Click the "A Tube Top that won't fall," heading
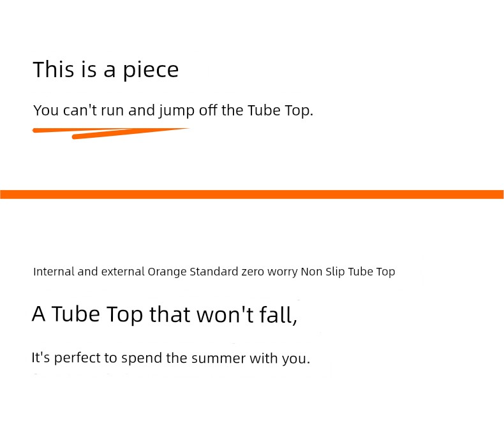The image size is (504, 433). click(x=165, y=314)
